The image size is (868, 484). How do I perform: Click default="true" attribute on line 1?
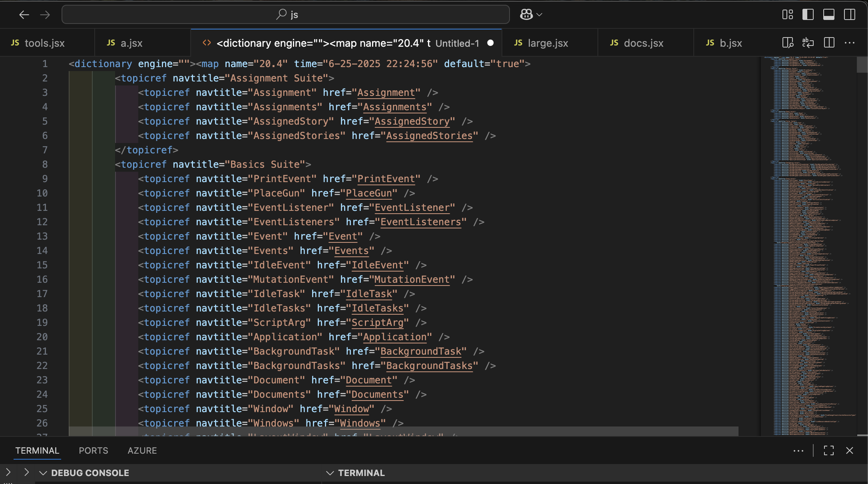[x=484, y=64]
